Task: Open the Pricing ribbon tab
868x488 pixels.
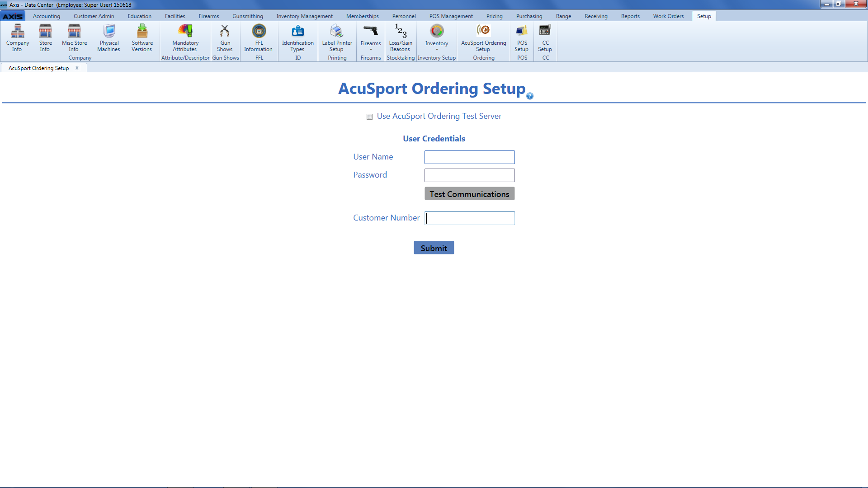Action: [494, 16]
